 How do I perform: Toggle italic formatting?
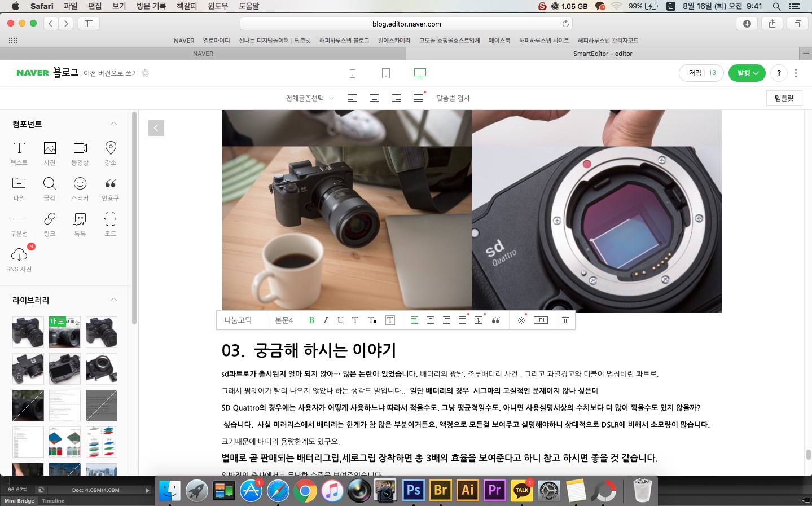point(326,320)
